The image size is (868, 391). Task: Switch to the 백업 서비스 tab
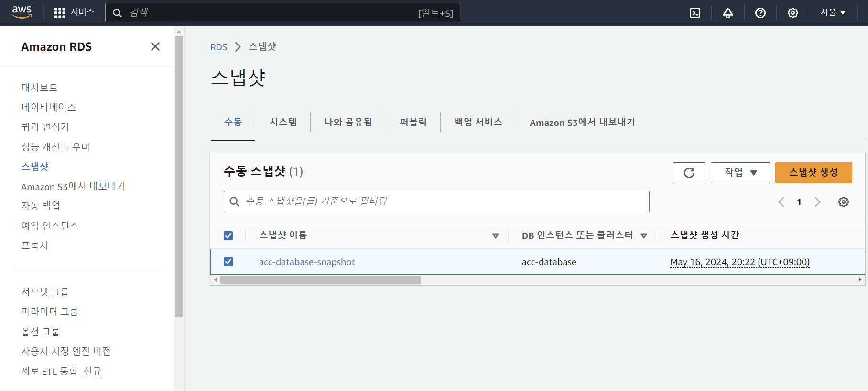[478, 122]
